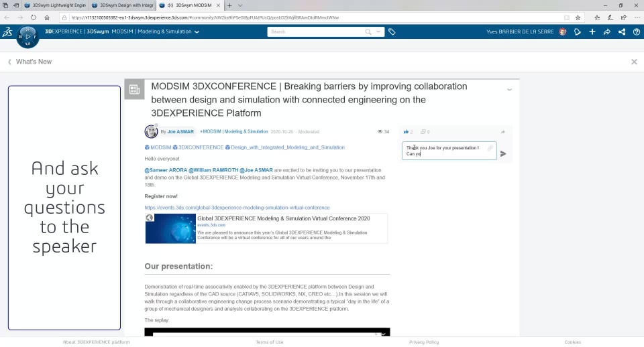Switch to 3DSwym Lightweight Engin browser tab
This screenshot has height=347, width=644.
click(x=55, y=5)
